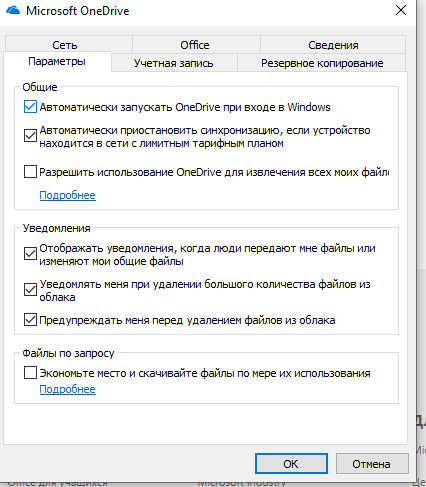Open the Office tab
The width and height of the screenshot is (426, 487).
coord(196,44)
